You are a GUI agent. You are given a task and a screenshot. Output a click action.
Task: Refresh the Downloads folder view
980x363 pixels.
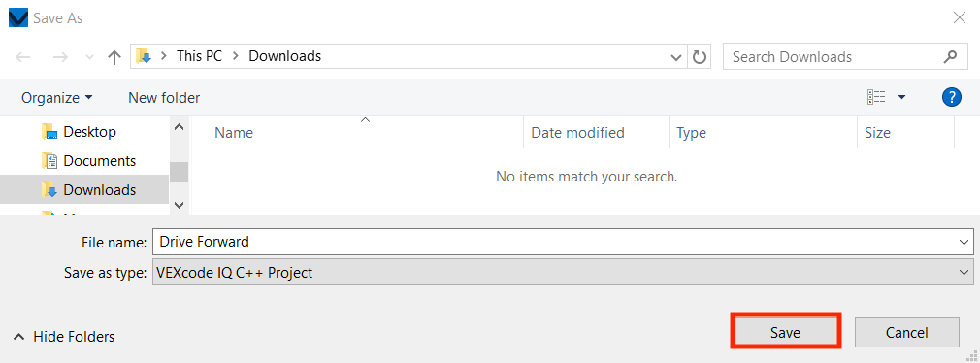[699, 57]
